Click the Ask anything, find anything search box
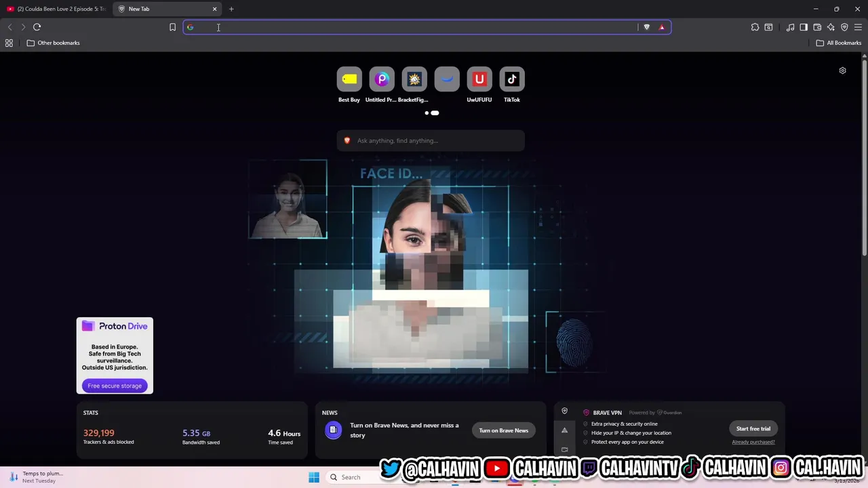Viewport: 868px width, 488px height. click(x=431, y=140)
